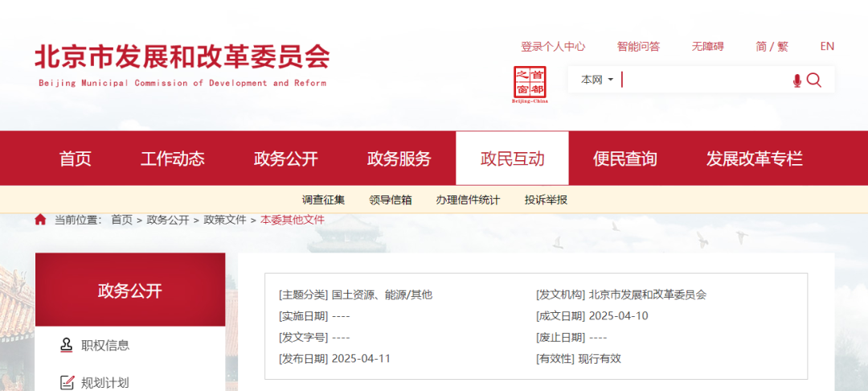The image size is (868, 391).
Task: Click the [发文字号] field label
Action: 303,337
